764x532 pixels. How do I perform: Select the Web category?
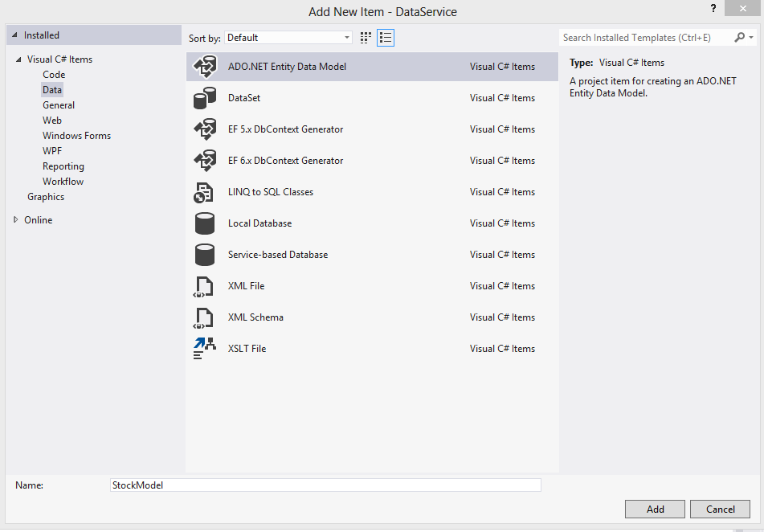pos(51,120)
